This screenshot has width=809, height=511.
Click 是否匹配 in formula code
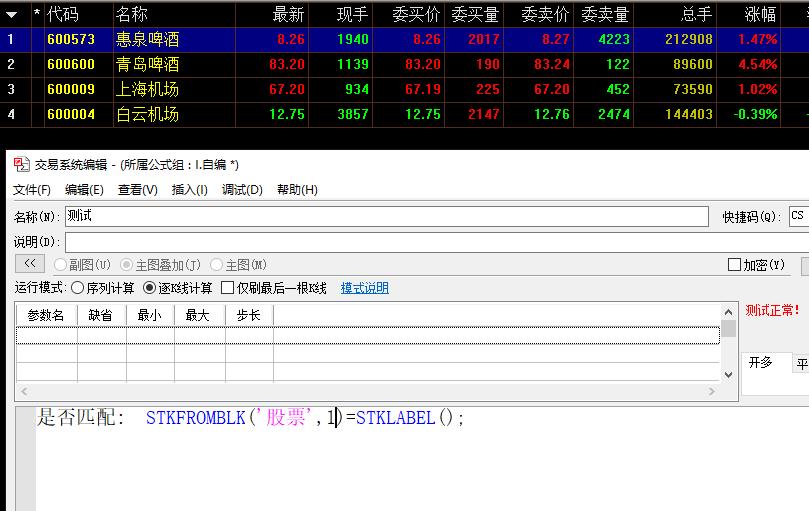77,417
